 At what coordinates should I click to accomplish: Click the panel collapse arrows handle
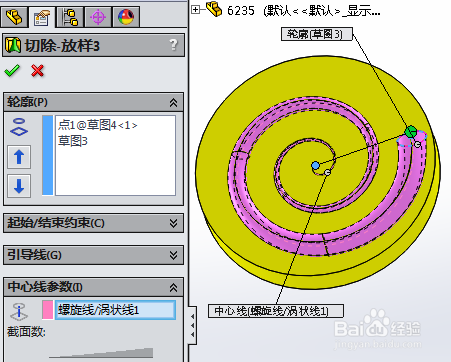(192, 325)
